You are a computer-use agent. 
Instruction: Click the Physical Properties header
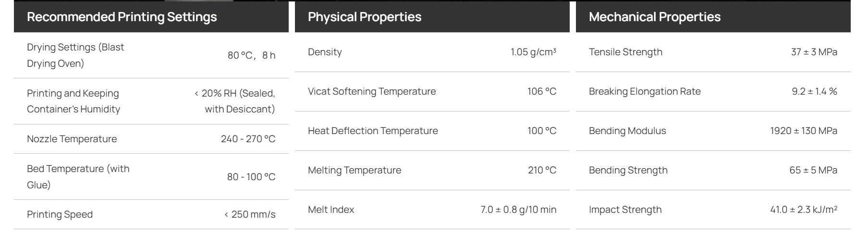click(x=365, y=17)
